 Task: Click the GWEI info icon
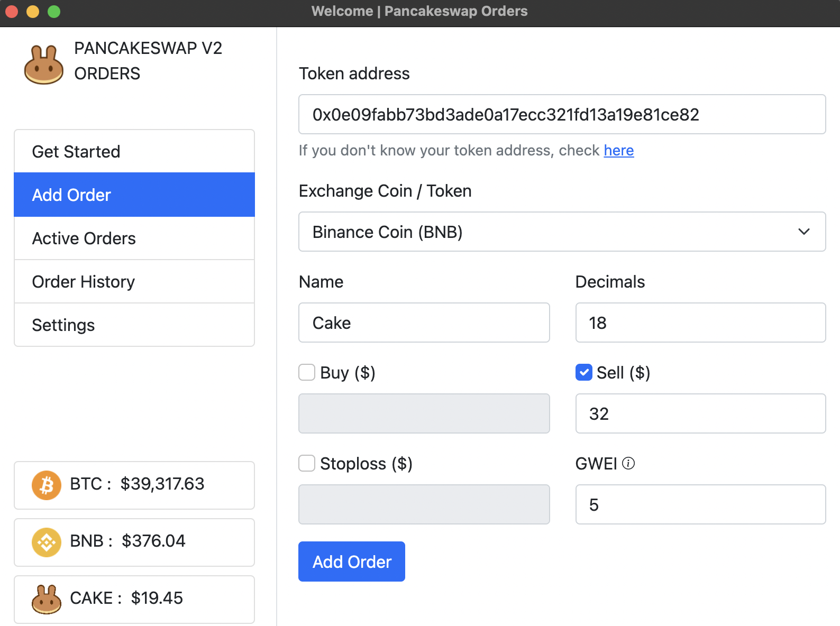point(628,463)
